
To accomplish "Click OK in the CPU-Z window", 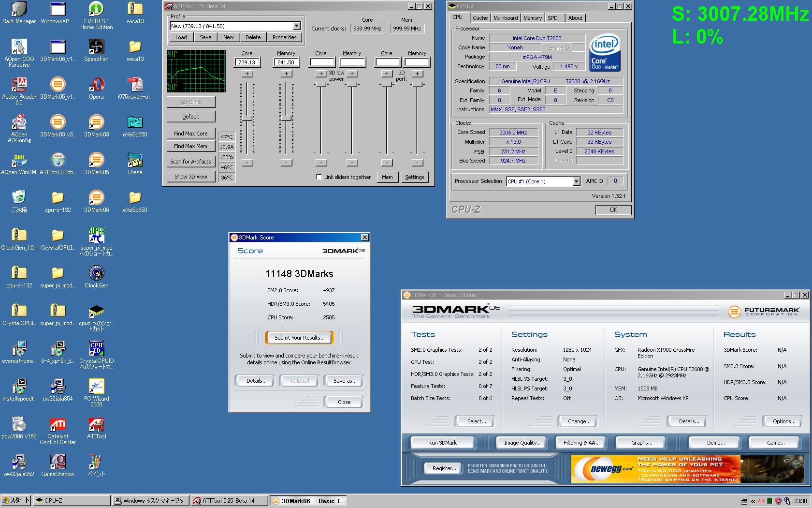I will 613,210.
